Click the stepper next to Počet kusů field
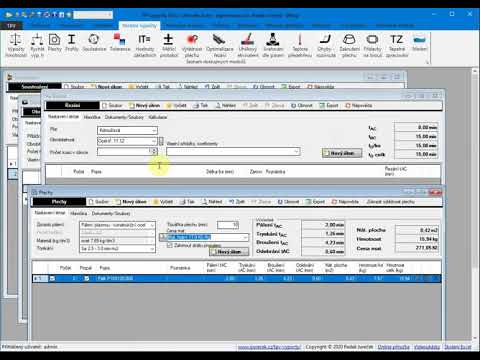 [154, 152]
